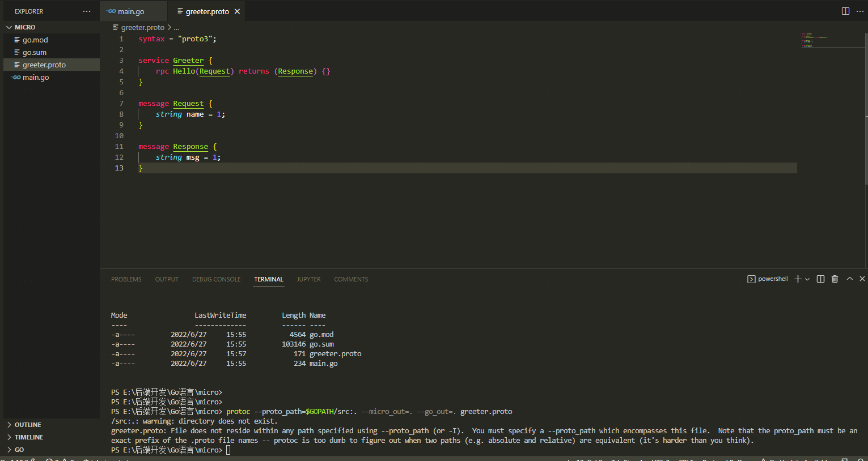This screenshot has height=461, width=868.
Task: Split the editor using the top-right icon
Action: (845, 11)
